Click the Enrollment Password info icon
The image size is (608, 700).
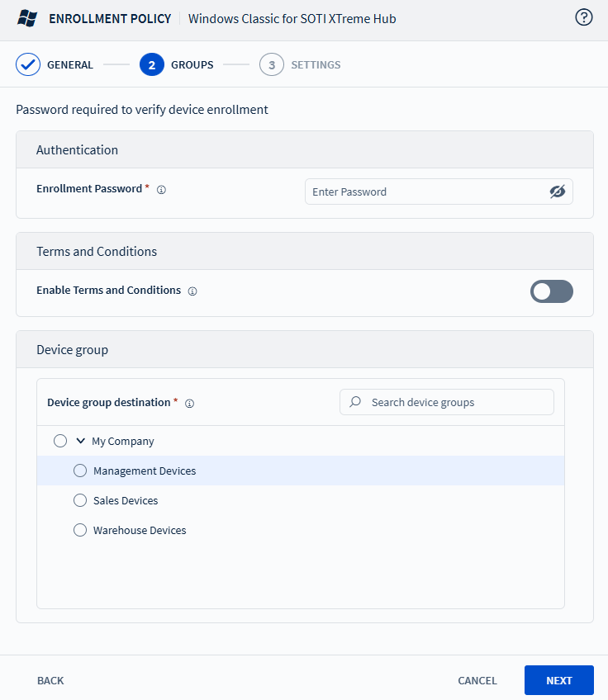(x=161, y=190)
